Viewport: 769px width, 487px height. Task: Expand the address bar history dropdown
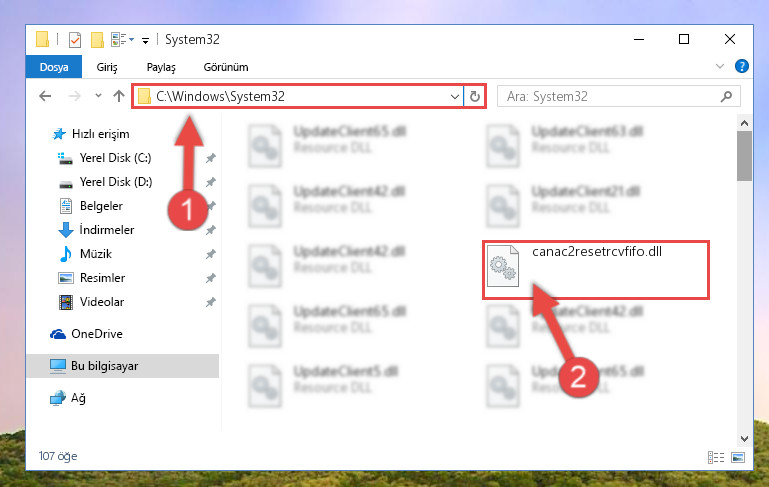coord(455,97)
